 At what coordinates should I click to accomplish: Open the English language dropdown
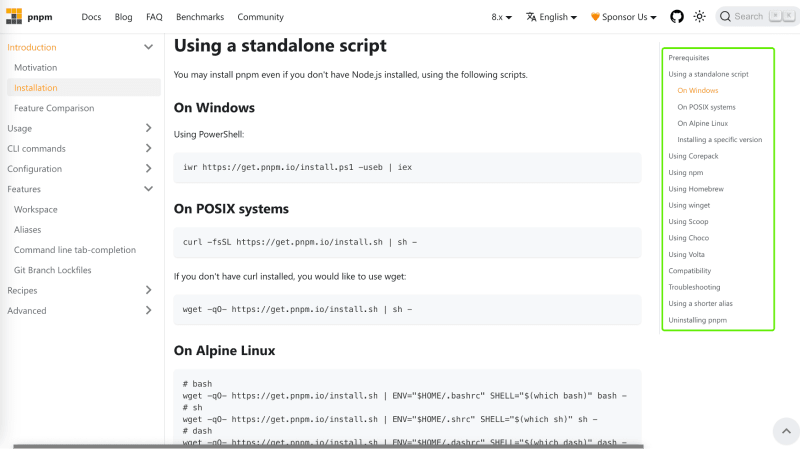[x=551, y=17]
